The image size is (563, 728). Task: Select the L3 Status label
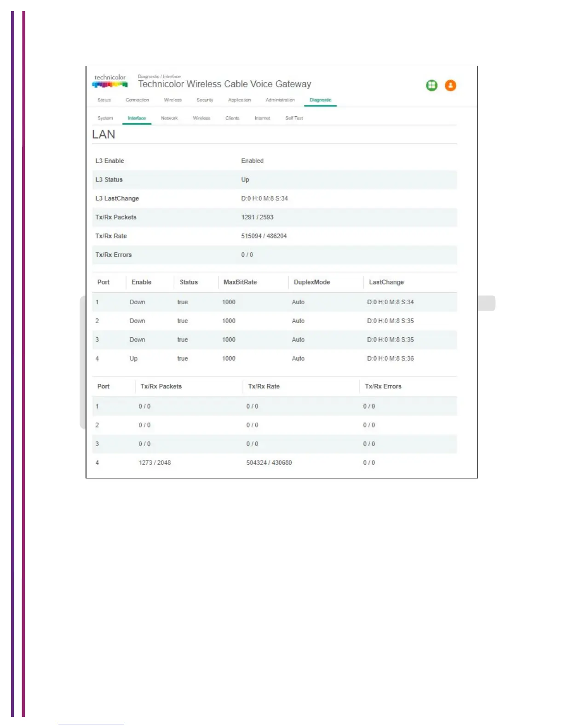(109, 180)
